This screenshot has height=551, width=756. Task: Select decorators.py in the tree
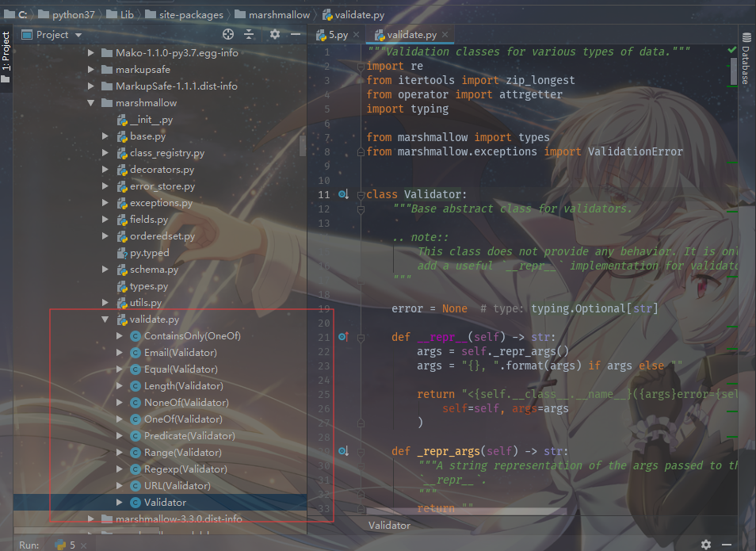point(162,170)
